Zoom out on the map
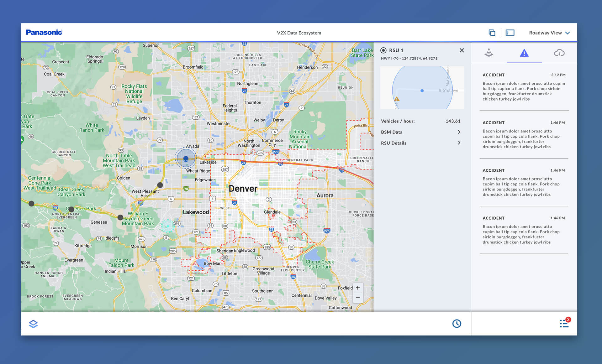The image size is (602, 364). [358, 298]
